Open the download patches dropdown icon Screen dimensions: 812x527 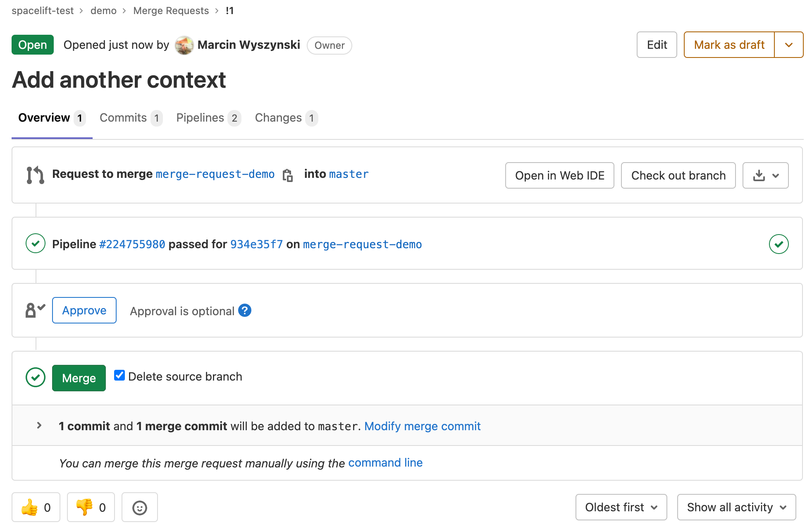[x=765, y=175]
